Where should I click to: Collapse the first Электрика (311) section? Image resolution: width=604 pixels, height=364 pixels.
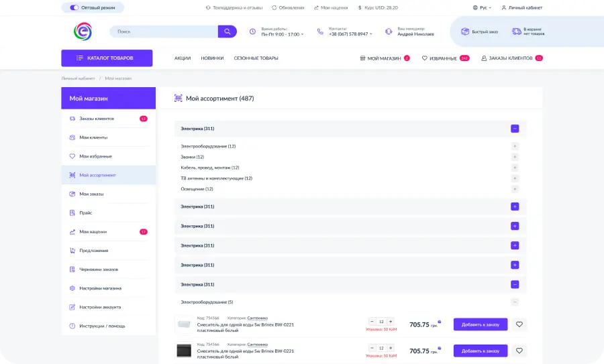tap(515, 129)
